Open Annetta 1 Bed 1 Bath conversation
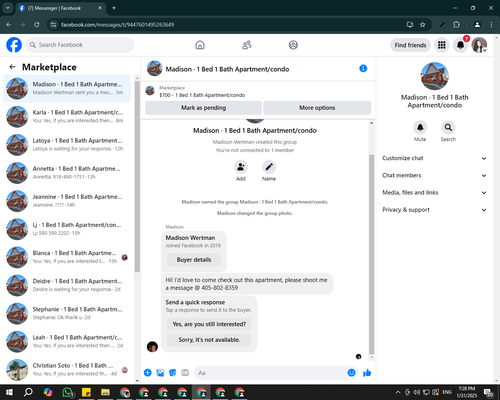 pyautogui.click(x=67, y=173)
